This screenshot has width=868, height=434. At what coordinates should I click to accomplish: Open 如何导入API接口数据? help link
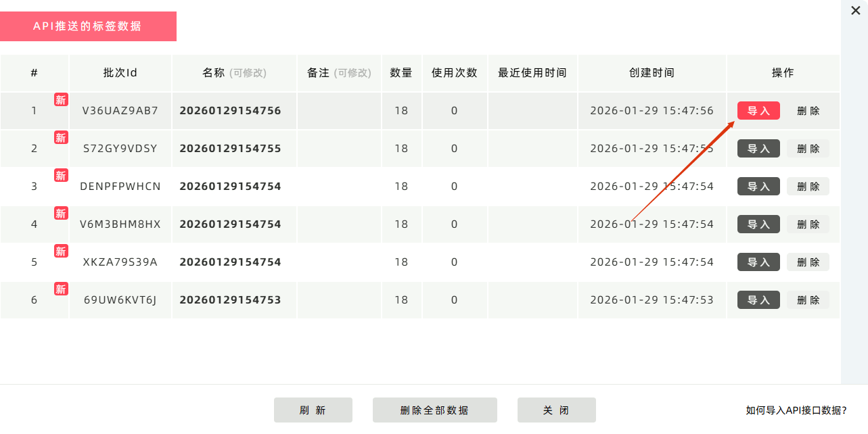(x=796, y=410)
